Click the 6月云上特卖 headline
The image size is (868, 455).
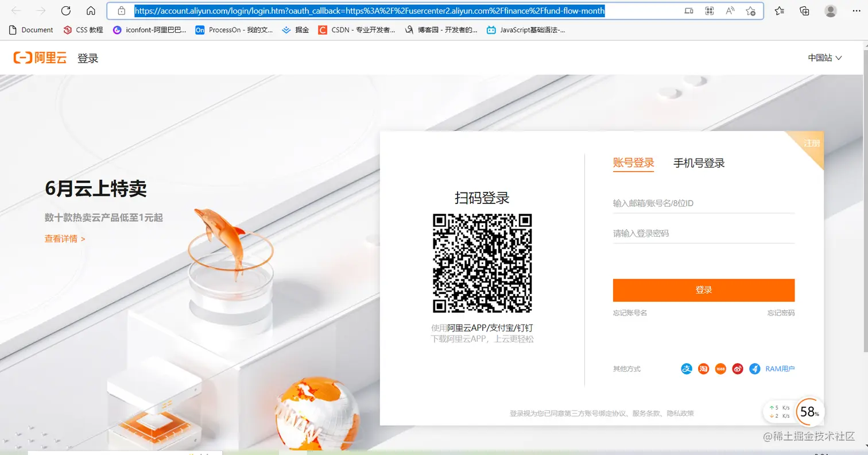click(x=95, y=188)
